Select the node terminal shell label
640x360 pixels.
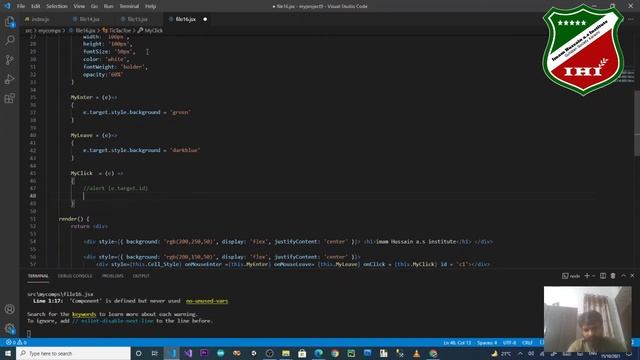[571, 276]
